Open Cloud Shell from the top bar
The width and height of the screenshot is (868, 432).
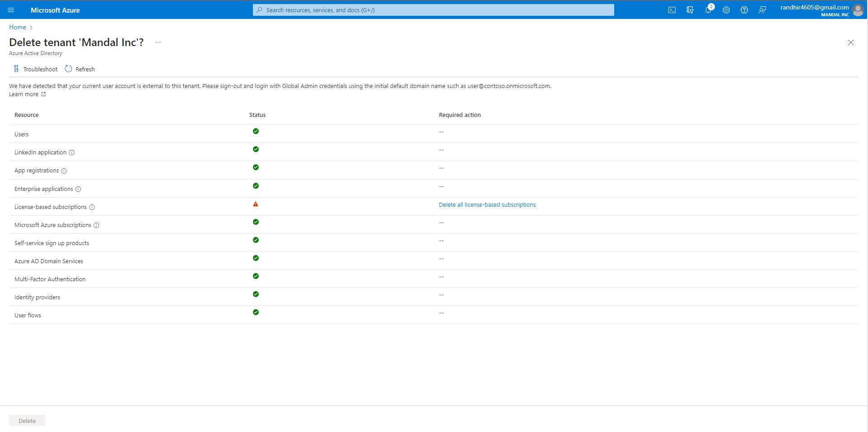(x=672, y=10)
